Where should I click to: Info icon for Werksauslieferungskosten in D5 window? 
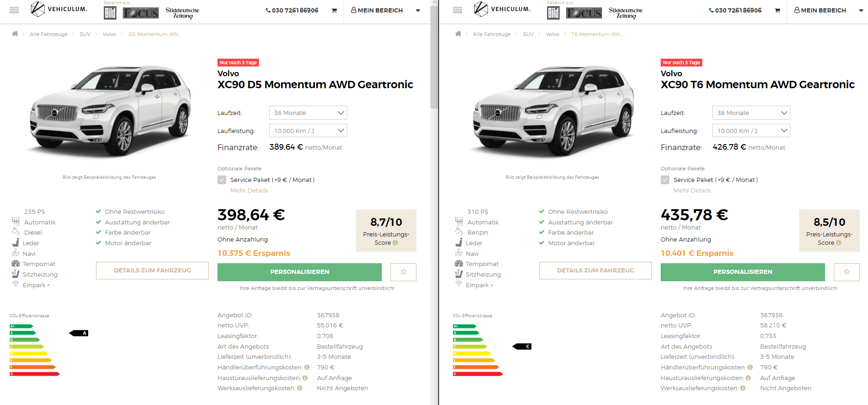(300, 388)
